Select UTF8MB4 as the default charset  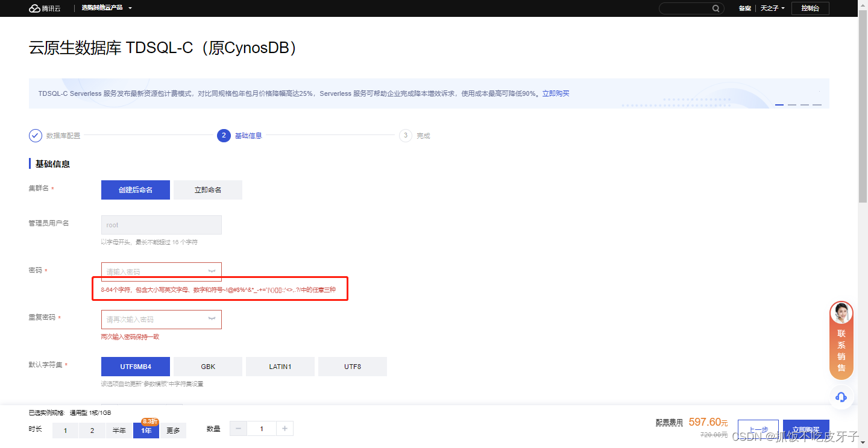136,367
